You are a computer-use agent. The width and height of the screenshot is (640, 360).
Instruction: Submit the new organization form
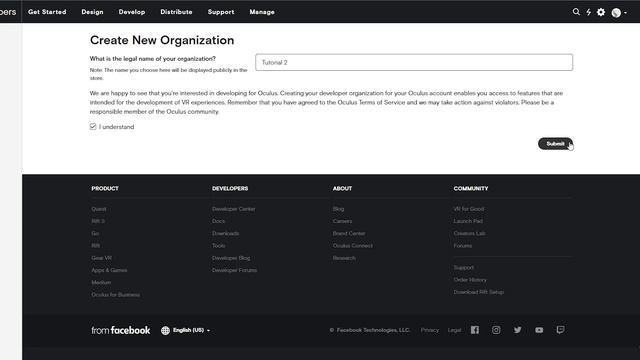click(555, 144)
